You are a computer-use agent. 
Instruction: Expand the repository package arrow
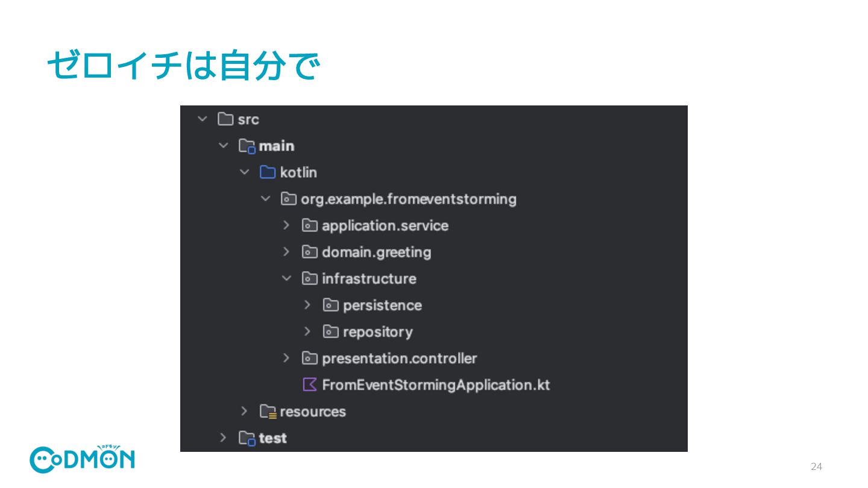(307, 331)
